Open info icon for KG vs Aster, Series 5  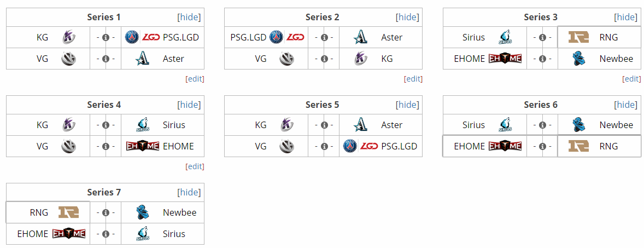tap(324, 125)
